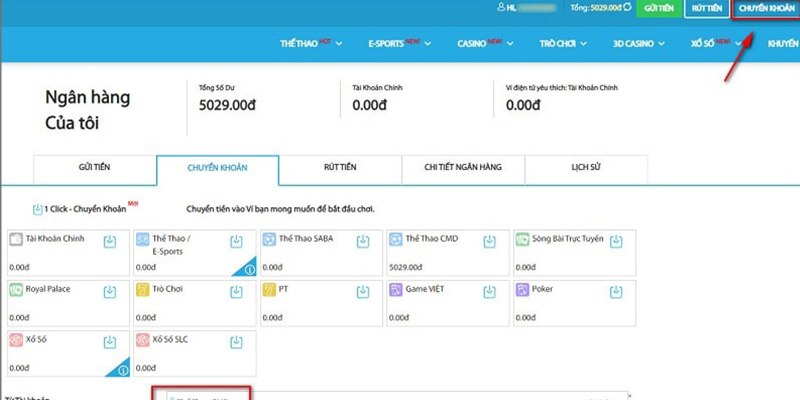
Task: Open the LỊCH SỬ tab
Action: coord(586,169)
